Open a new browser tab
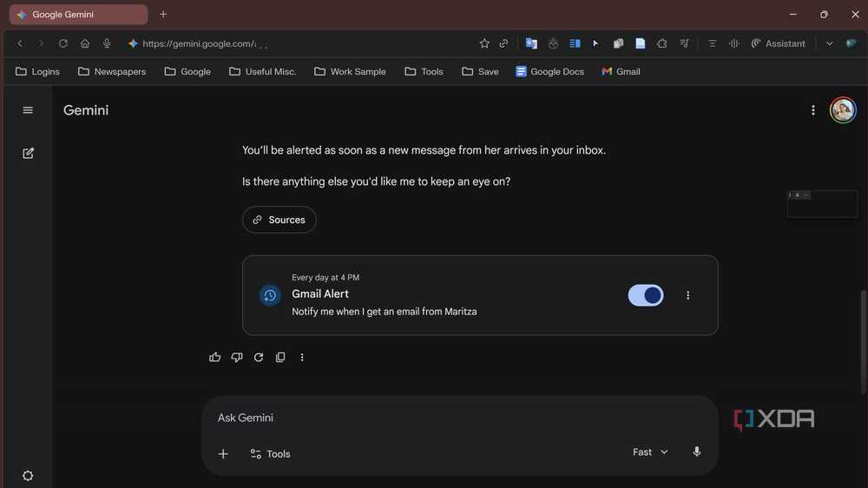The height and width of the screenshot is (488, 868). [163, 15]
